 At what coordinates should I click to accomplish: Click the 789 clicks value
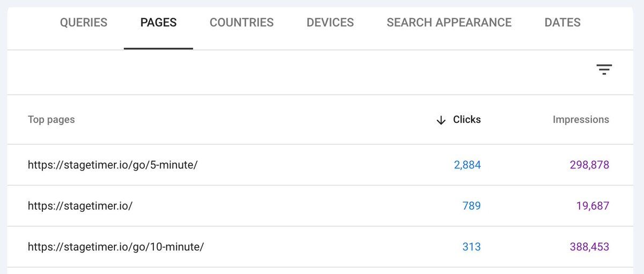pyautogui.click(x=471, y=205)
